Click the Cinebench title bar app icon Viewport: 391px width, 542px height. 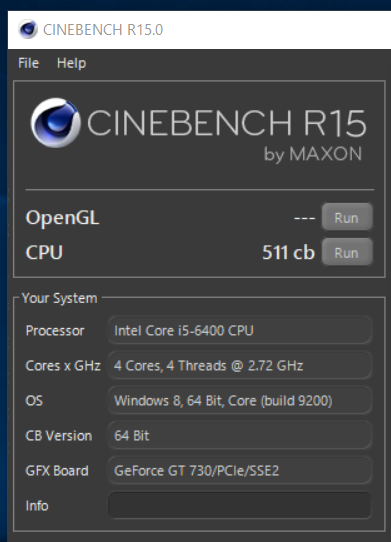click(28, 29)
